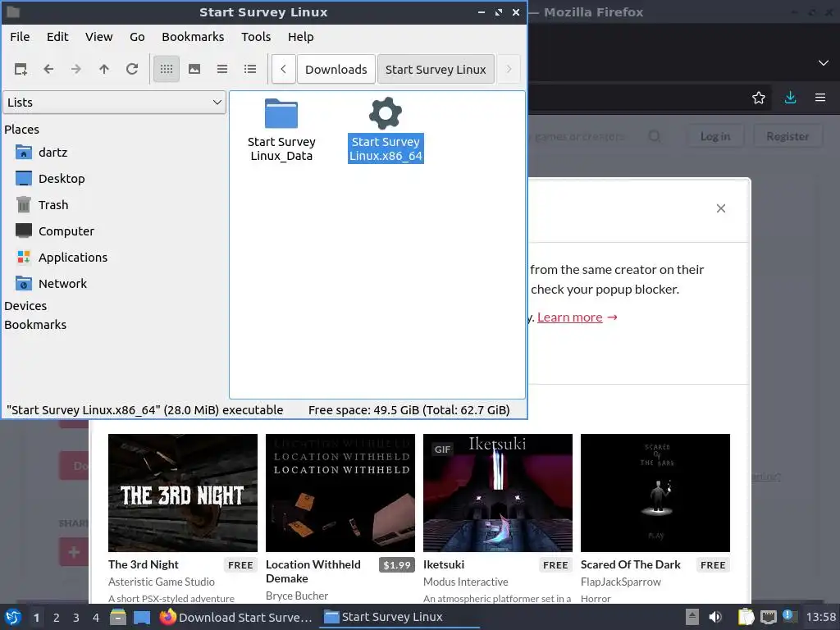
Task: Open the Lubuntu start menu
Action: [13, 617]
